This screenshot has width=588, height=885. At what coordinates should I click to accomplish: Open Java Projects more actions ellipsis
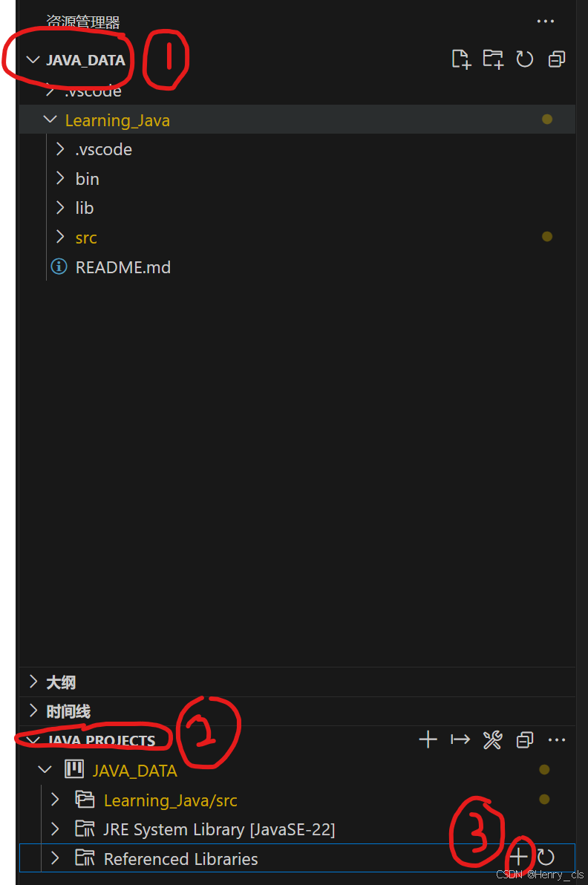click(x=557, y=739)
